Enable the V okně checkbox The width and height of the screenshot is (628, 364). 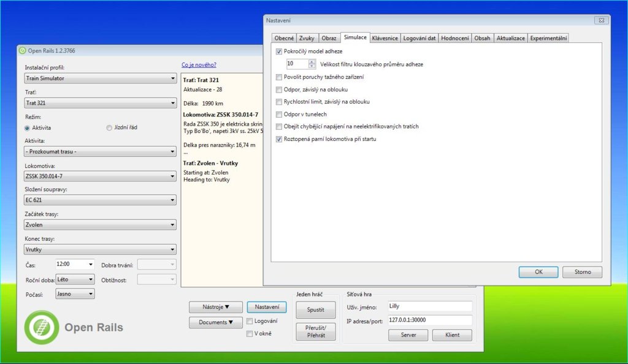(250, 333)
